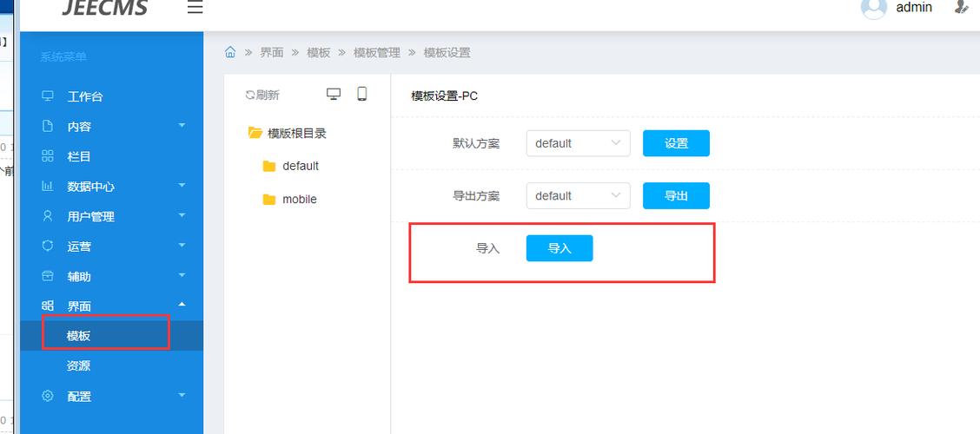Expand the 内容 sidebar menu
This screenshot has height=434, width=980.
tap(112, 127)
